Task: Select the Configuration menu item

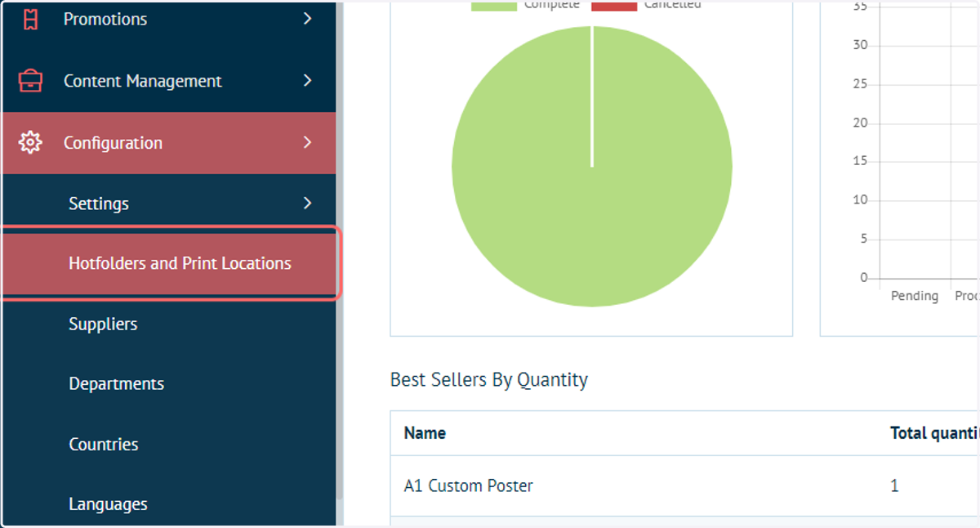Action: pos(169,143)
